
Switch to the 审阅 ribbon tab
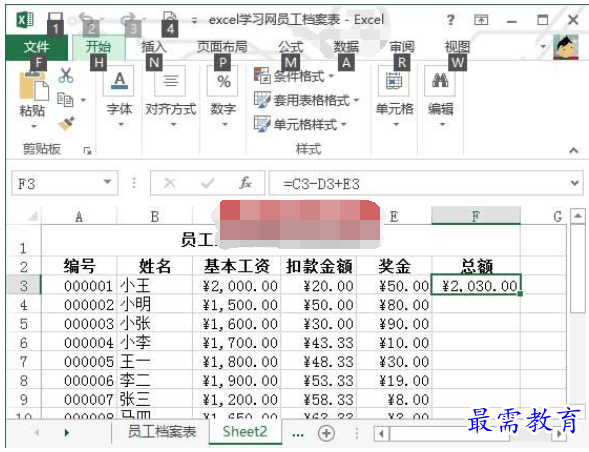click(402, 47)
